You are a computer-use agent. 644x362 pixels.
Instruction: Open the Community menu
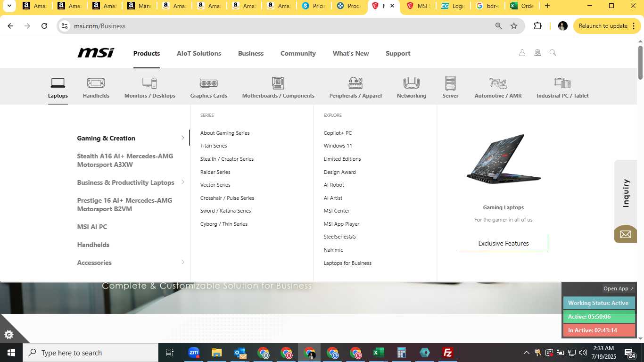tap(298, 53)
